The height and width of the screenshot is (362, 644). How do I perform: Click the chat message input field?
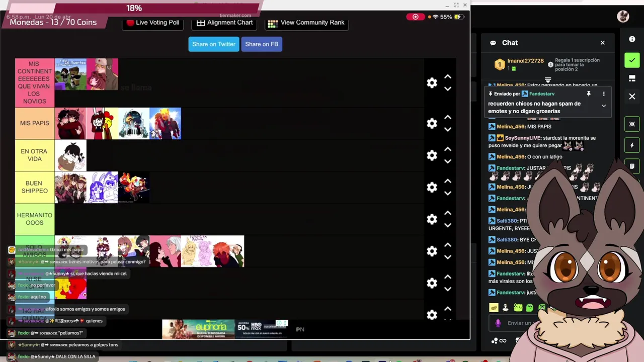coord(518,323)
